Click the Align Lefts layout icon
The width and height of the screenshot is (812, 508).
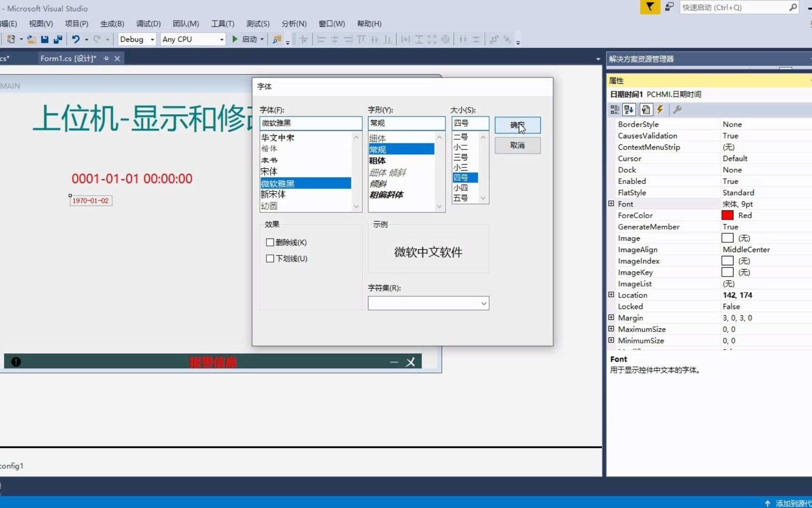tap(321, 40)
